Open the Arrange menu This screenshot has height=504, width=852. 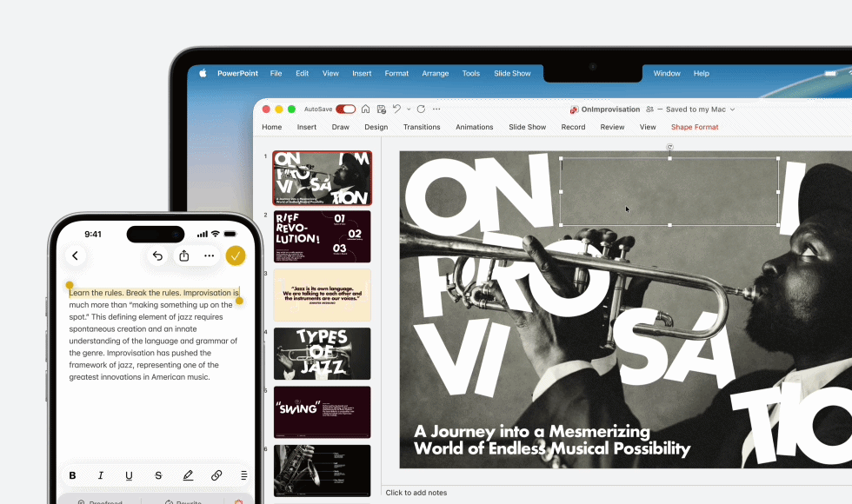[436, 73]
